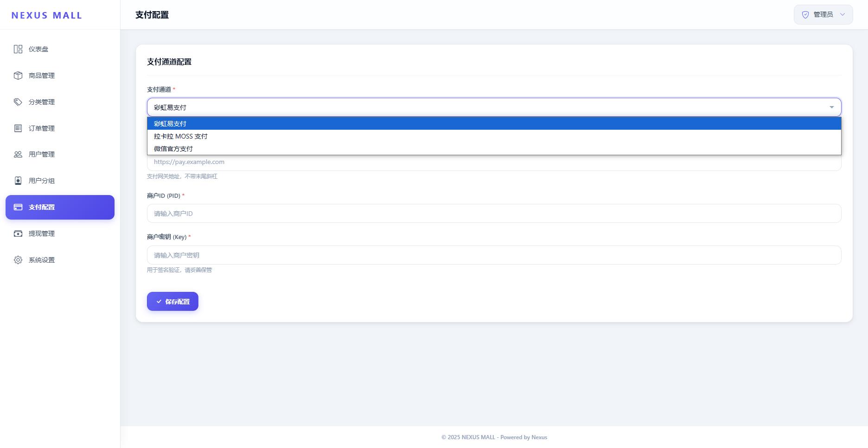
Task: Click the tag icon for 分类管理
Action: tap(18, 102)
